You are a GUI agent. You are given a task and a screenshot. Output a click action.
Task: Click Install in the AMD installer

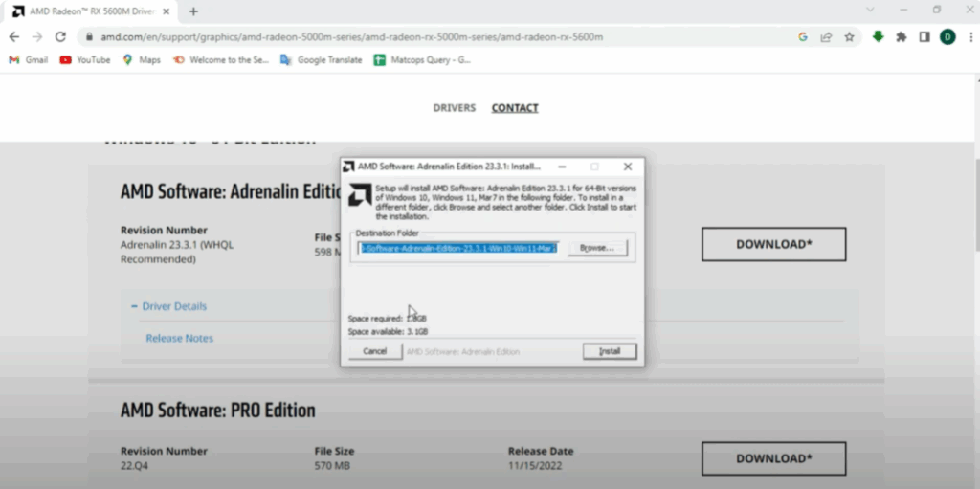click(610, 351)
